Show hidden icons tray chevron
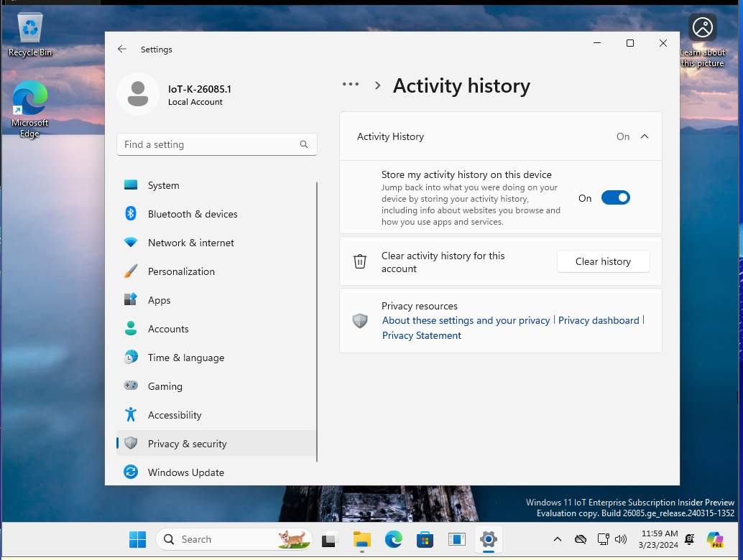Image resolution: width=743 pixels, height=560 pixels. coord(558,539)
